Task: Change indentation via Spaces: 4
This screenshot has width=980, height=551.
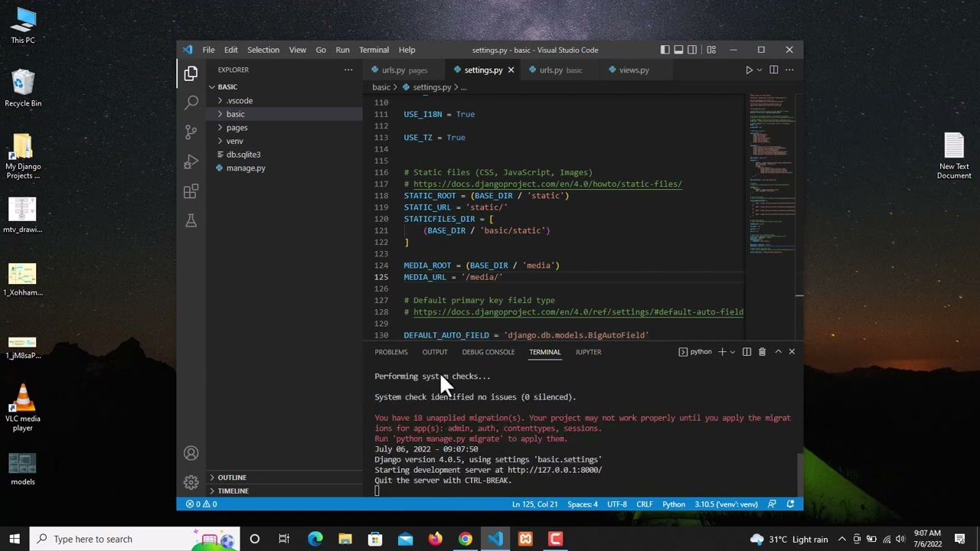Action: pos(583,504)
